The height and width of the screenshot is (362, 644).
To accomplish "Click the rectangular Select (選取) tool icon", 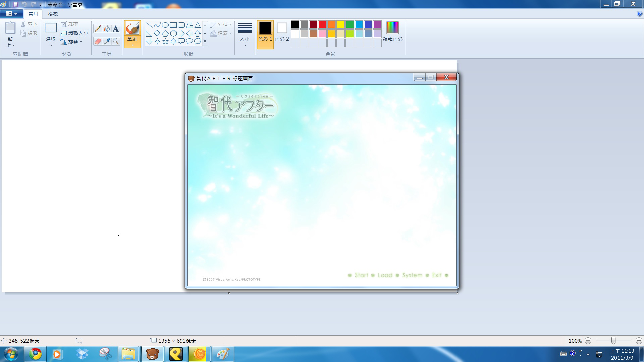I will 51,28.
